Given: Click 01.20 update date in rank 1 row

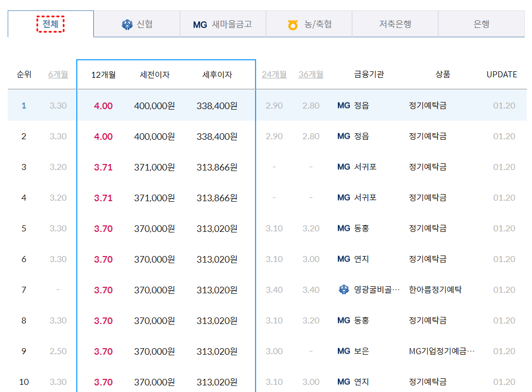Looking at the screenshot, I should pyautogui.click(x=504, y=106).
